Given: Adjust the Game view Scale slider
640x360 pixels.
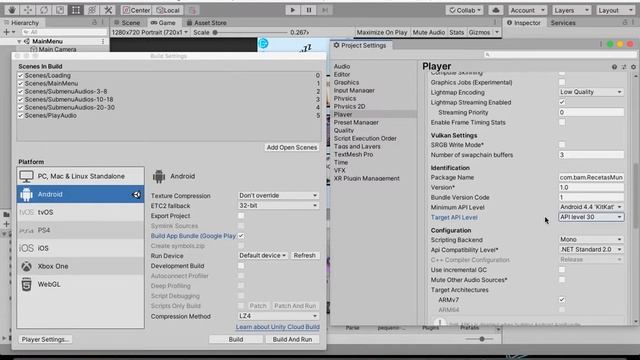Looking at the screenshot, I should pos(250,32).
